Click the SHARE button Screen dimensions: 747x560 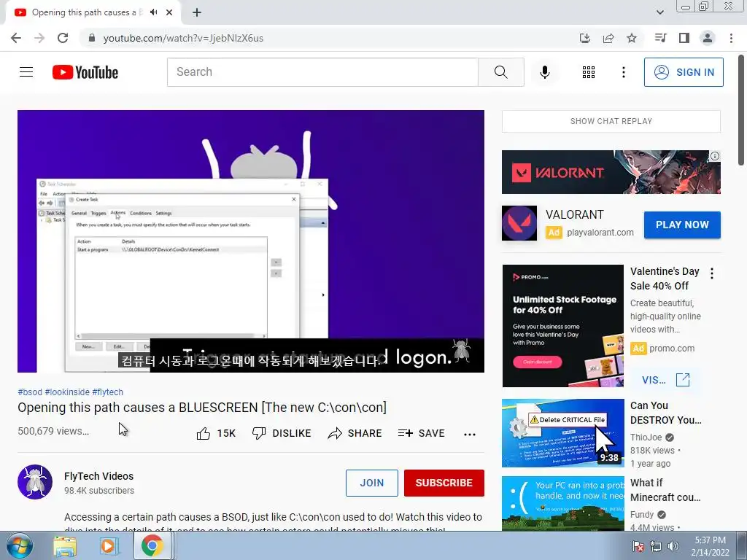click(x=355, y=433)
